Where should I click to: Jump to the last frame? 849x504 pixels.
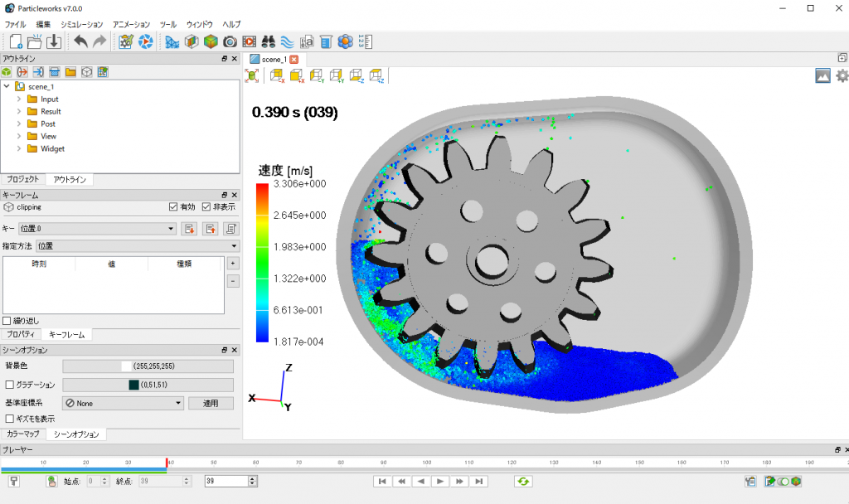(x=478, y=482)
